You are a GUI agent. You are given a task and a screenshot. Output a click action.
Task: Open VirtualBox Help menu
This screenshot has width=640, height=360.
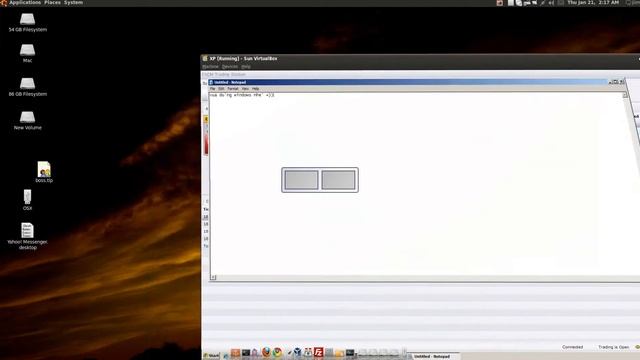[246, 67]
